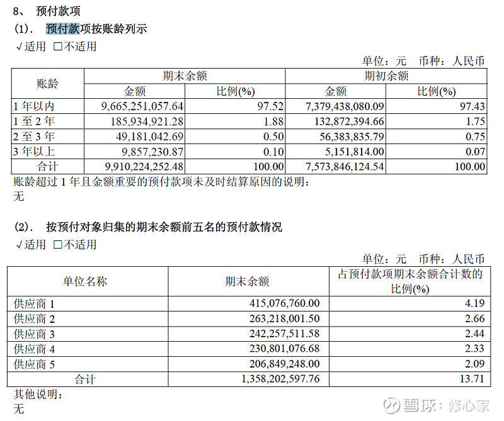Check the 不适用 checkbox under 预付款项按账龄列示
Screen dimensions: 504x421
click(57, 47)
